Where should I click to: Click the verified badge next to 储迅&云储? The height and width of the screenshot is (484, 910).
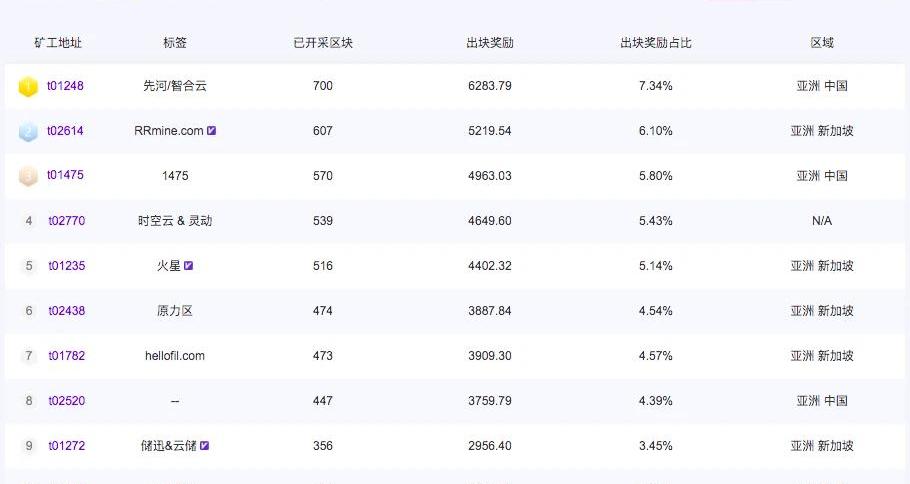205,446
